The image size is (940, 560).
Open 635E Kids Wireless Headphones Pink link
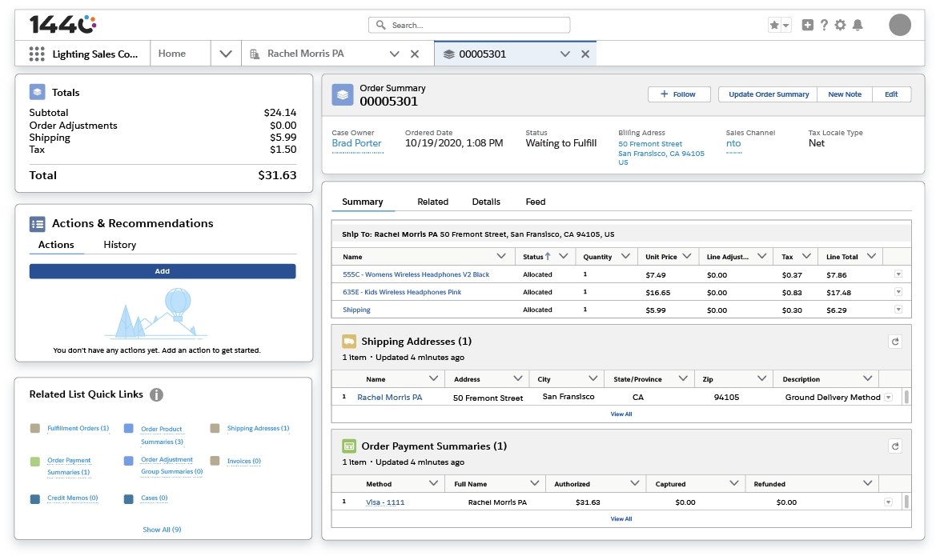(402, 292)
